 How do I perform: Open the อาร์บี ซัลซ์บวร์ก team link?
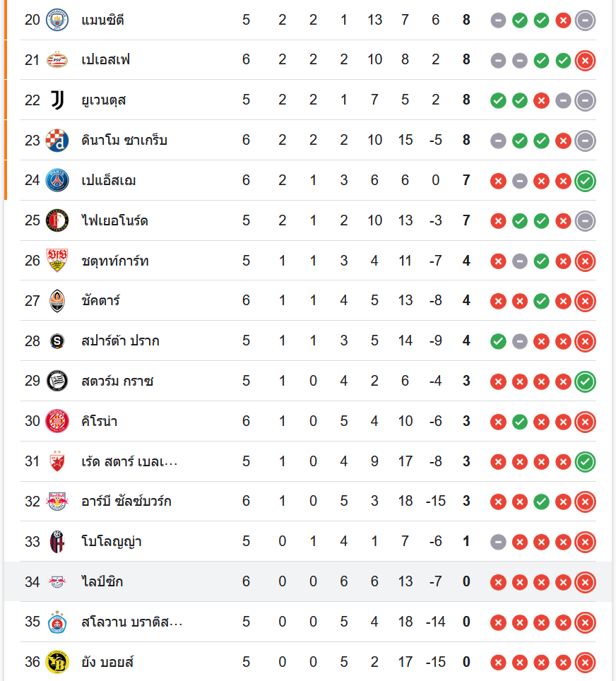coord(126,502)
